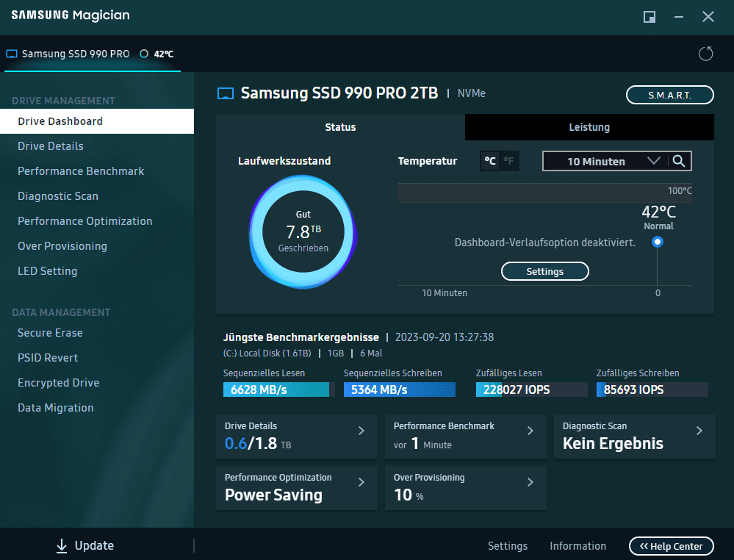734x560 pixels.
Task: Open the Drive Details 0.6/1.8 TB card
Action: point(297,437)
